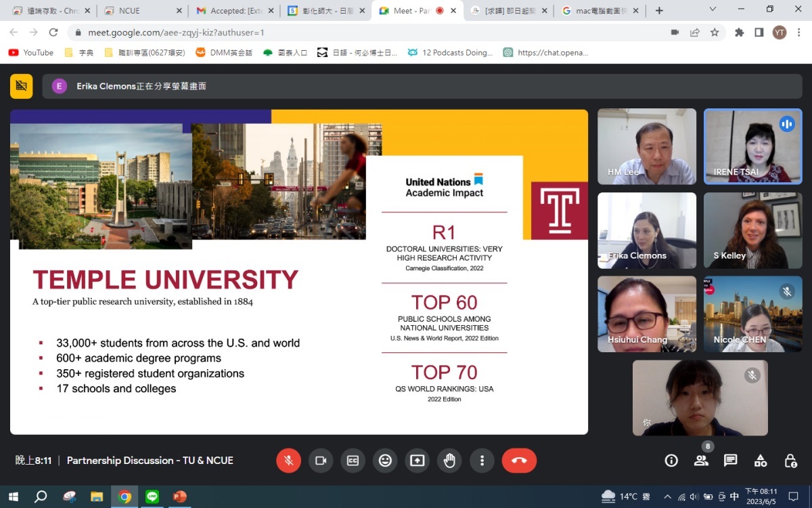Toggle closed captions button
This screenshot has width=812, height=508.
click(x=353, y=461)
